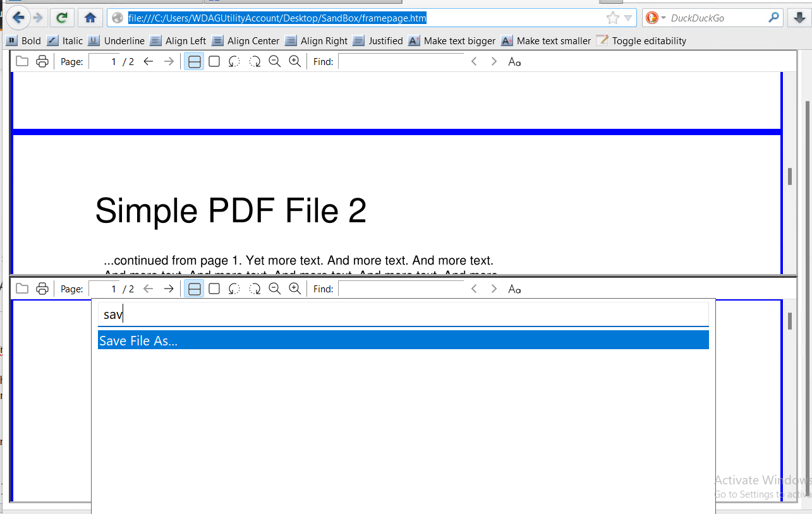Reload the current page

coord(62,18)
